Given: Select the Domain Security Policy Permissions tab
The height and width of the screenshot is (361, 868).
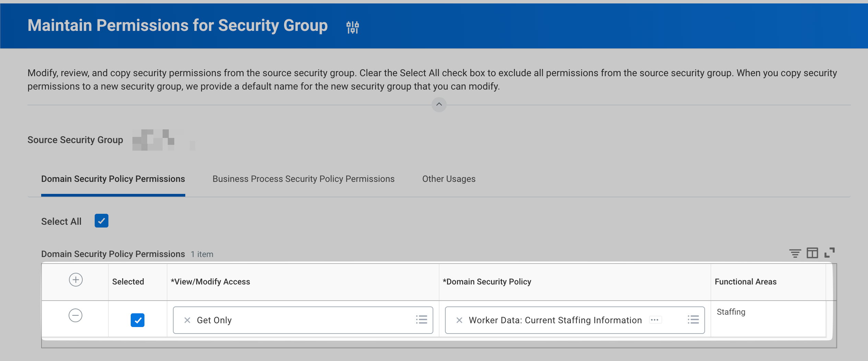Looking at the screenshot, I should [x=113, y=179].
